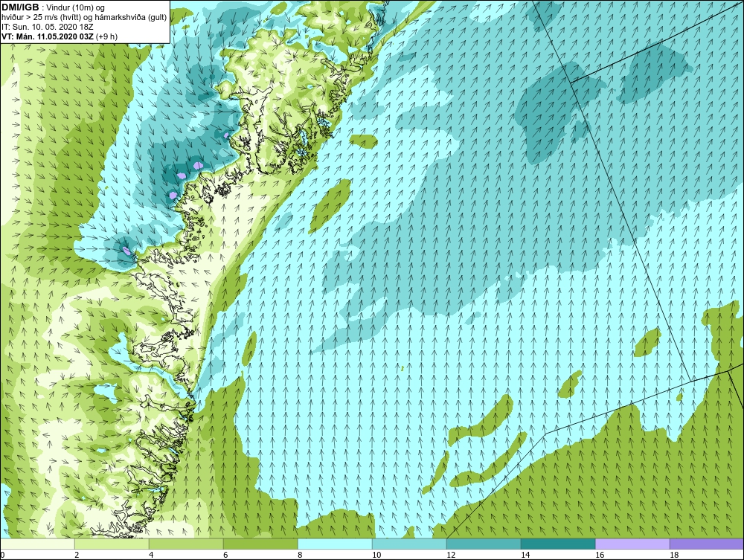Click the 18+ m/s purple legend swatch

click(707, 544)
